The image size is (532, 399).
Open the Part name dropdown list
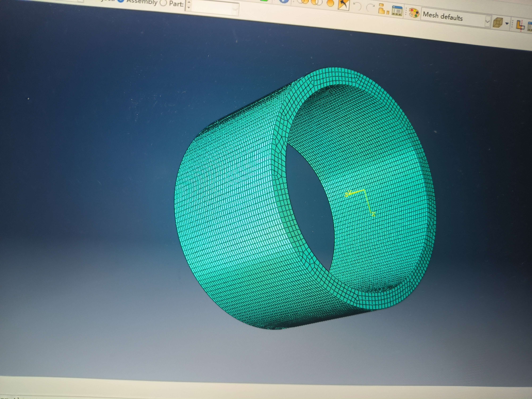click(x=235, y=9)
